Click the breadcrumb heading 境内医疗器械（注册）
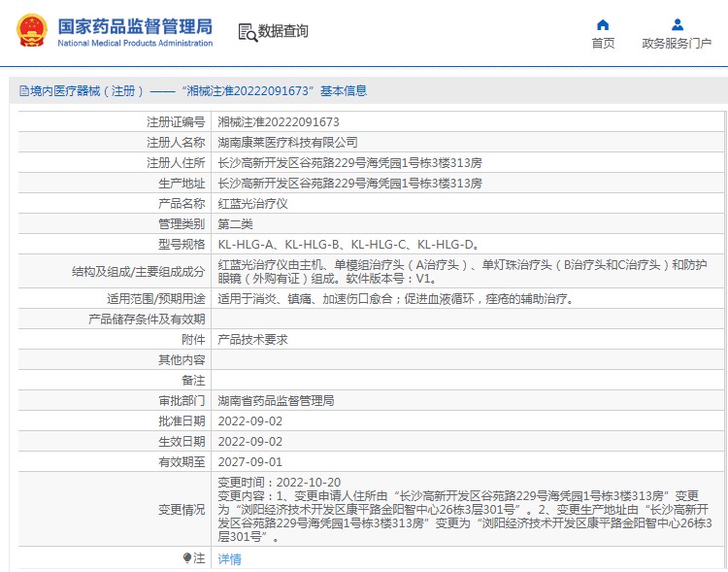The width and height of the screenshot is (728, 572). (x=87, y=90)
